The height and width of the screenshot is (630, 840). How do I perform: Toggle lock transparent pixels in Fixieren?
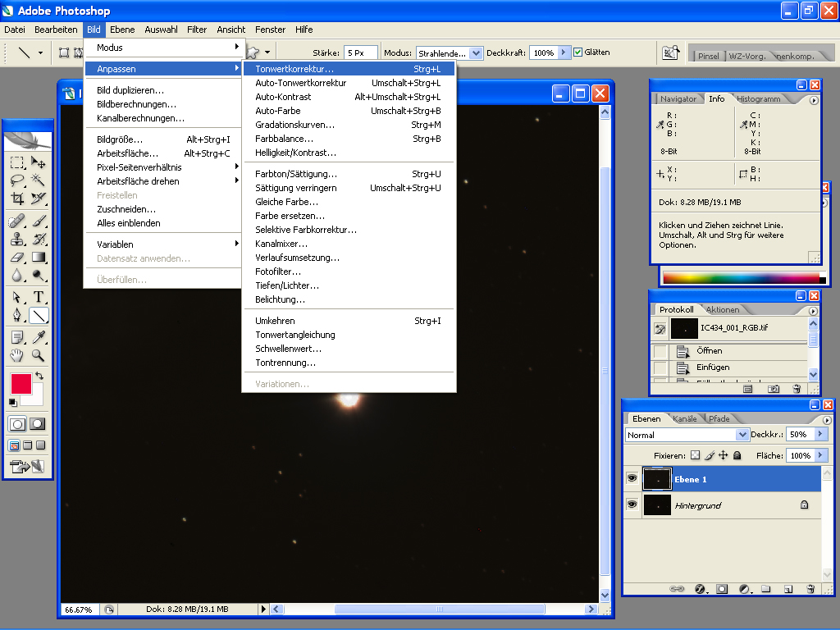[x=695, y=455]
